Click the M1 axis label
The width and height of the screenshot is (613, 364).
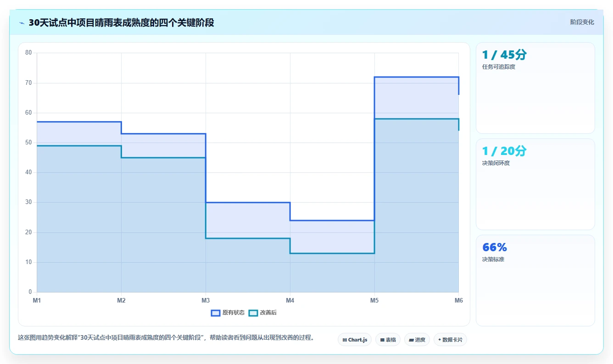coord(37,300)
